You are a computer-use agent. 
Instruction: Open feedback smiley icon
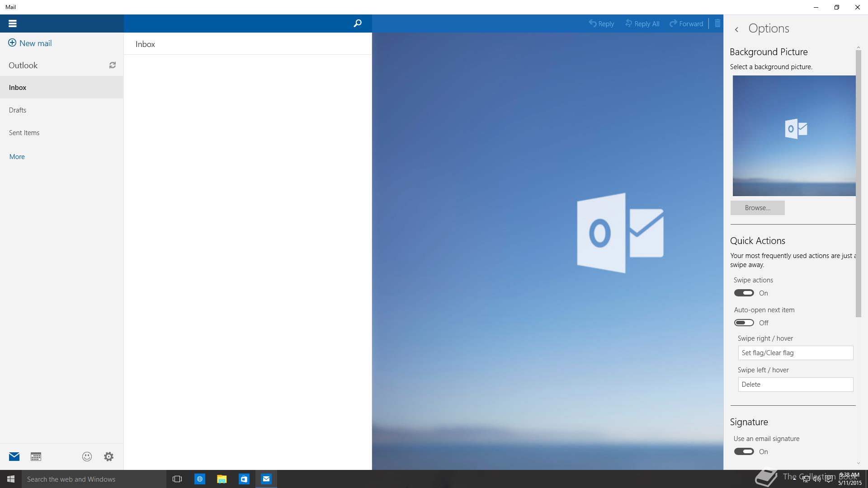pyautogui.click(x=87, y=456)
